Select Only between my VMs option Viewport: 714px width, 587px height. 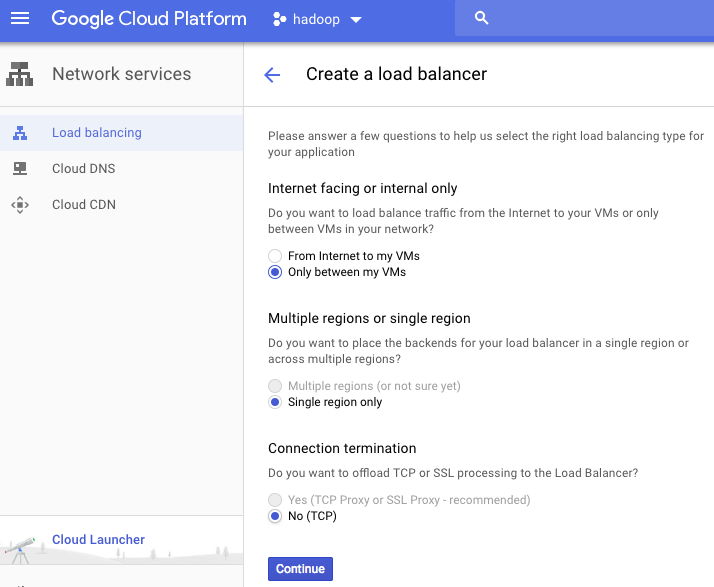coord(275,272)
